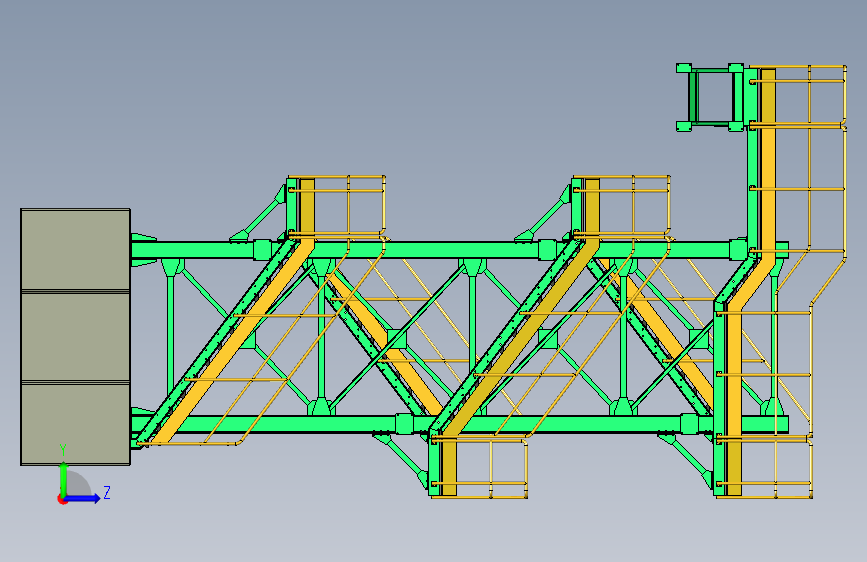
Task: Click the blue Z axis arrow of the triad
Action: [x=83, y=498]
